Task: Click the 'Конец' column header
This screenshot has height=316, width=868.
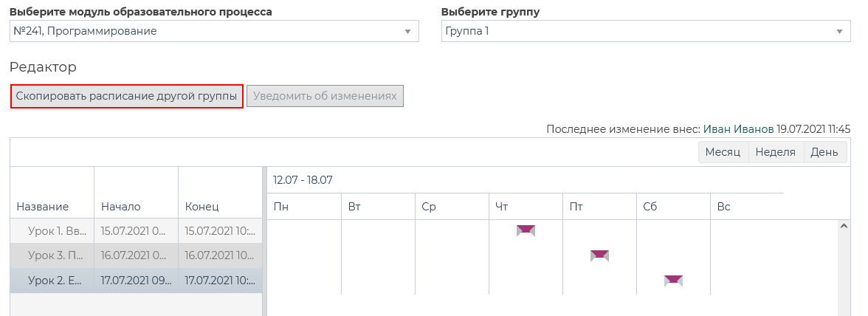Action: [201, 207]
